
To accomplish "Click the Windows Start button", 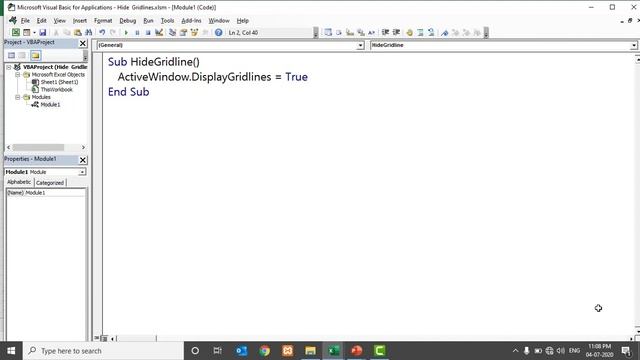I will point(11,351).
